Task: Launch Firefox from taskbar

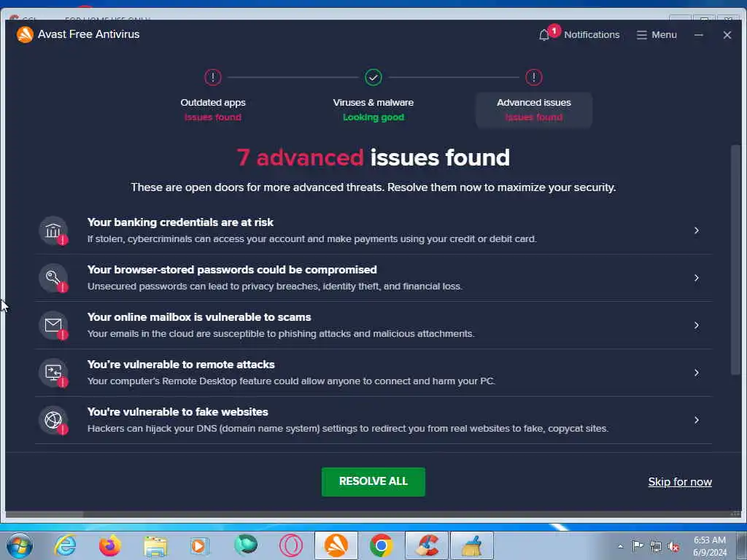Action: tap(110, 545)
